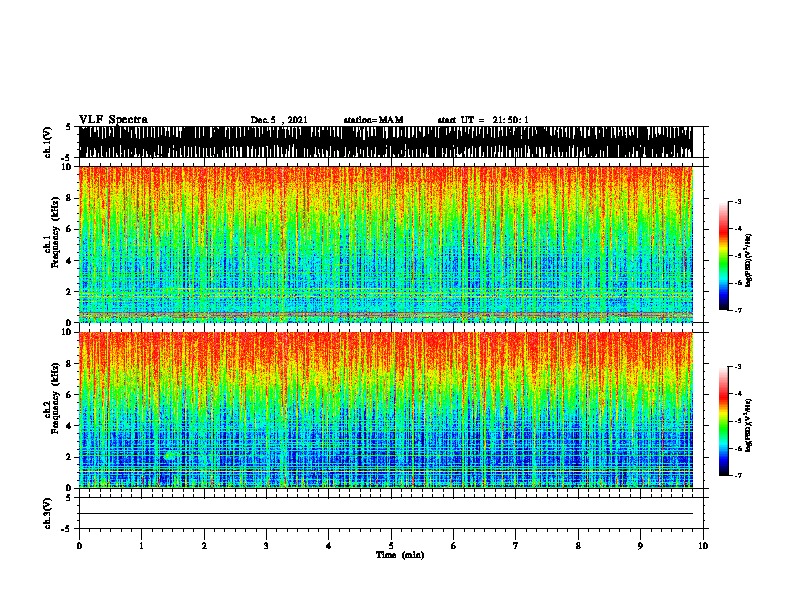Click the time axis tick label "5"
The width and height of the screenshot is (792, 612).
click(391, 546)
